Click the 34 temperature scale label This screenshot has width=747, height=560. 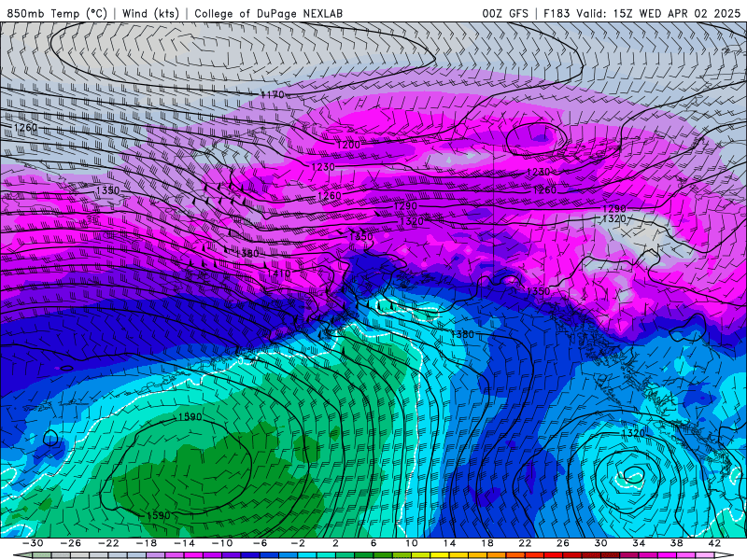click(639, 543)
